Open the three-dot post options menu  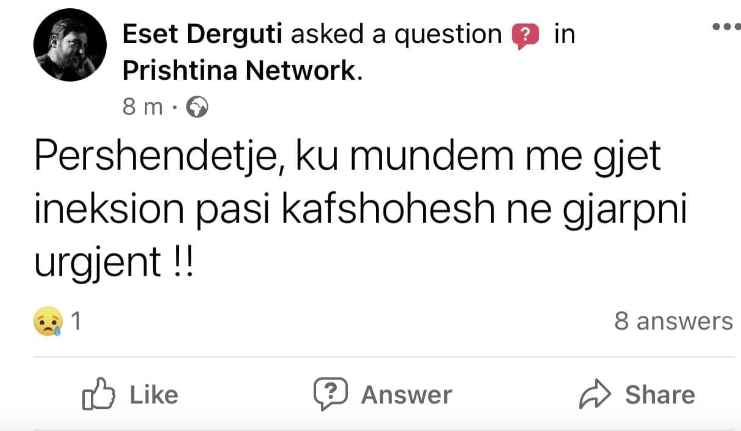click(x=725, y=27)
